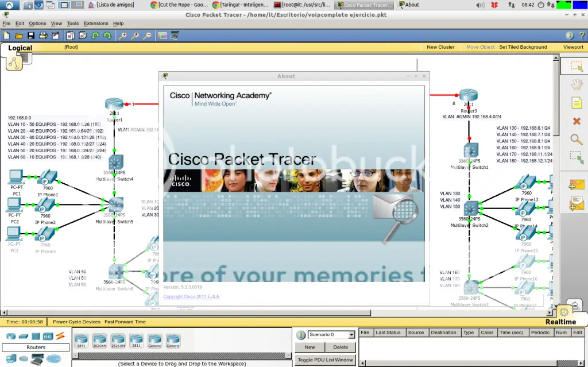This screenshot has width=588, height=367.
Task: Open the Activity Wizard icon
Action: 56,36
